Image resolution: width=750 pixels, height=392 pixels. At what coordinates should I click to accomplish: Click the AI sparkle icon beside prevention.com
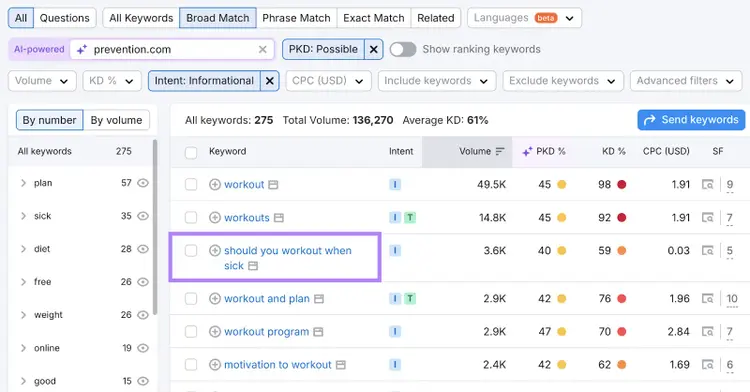click(x=82, y=49)
